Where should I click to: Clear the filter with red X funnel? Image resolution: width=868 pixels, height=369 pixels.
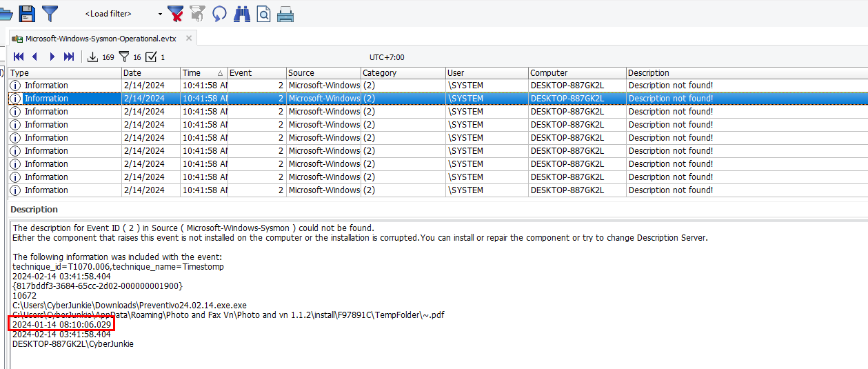(176, 13)
